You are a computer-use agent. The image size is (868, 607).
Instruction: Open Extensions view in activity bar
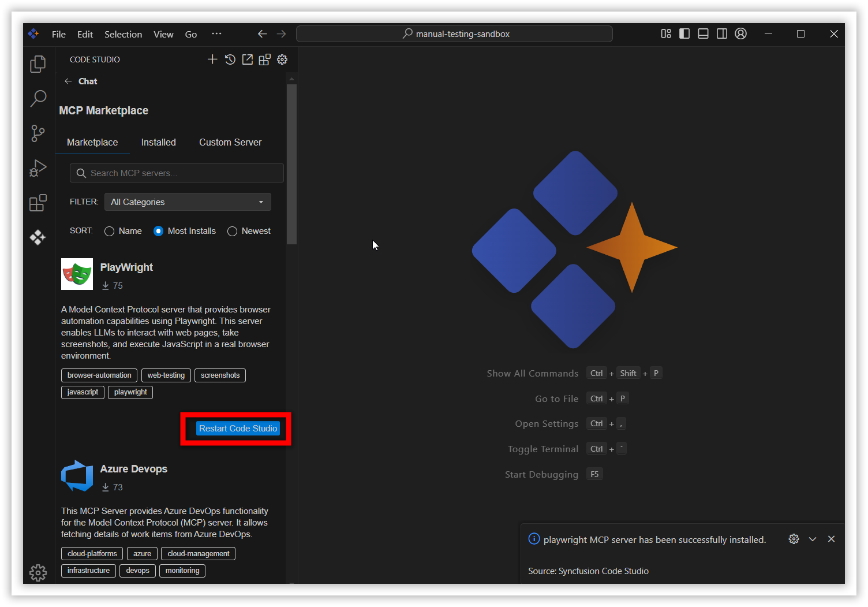click(38, 203)
